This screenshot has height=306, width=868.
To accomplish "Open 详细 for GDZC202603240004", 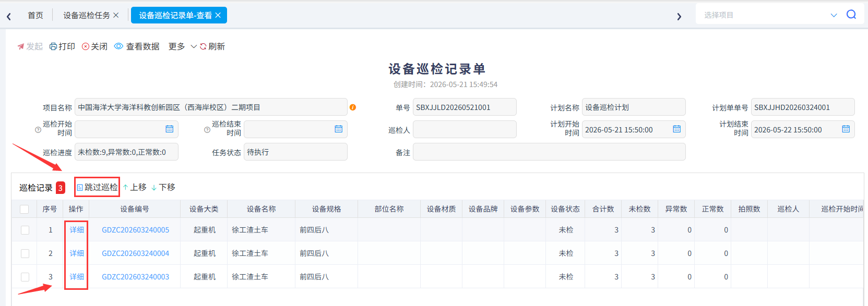I will point(77,253).
